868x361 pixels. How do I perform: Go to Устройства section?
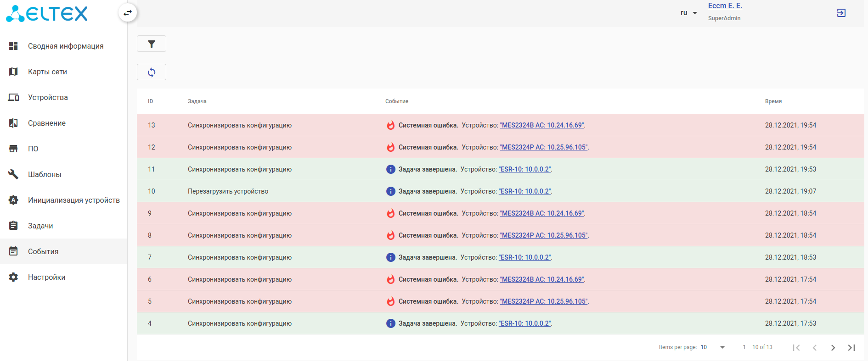point(48,97)
